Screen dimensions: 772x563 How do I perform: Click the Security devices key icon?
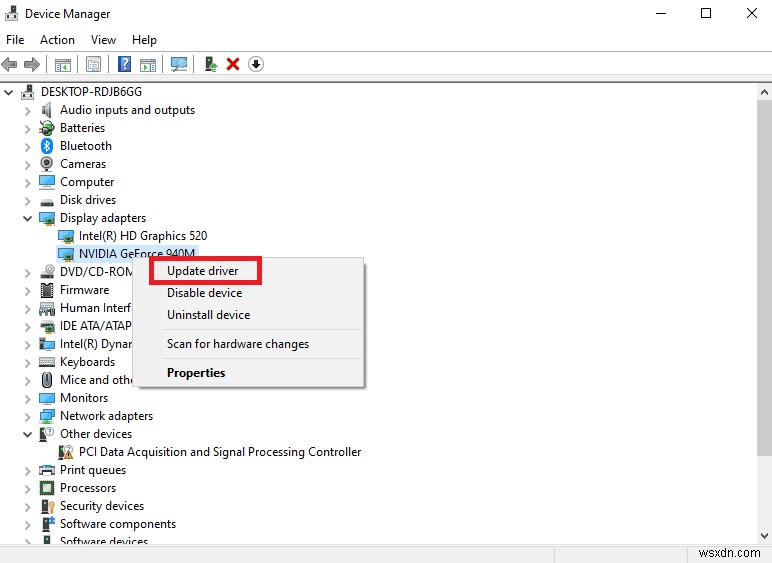48,506
